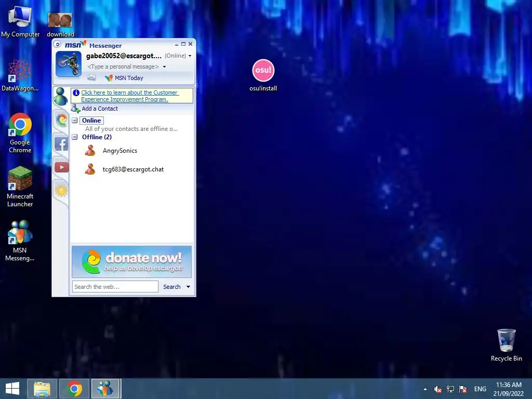
Task: Select the Offline (2) group header
Action: pyautogui.click(x=97, y=137)
